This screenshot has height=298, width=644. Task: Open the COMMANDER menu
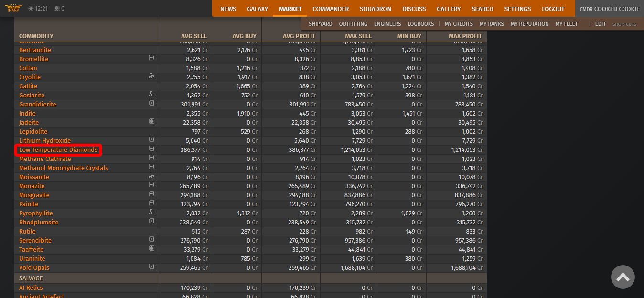tap(331, 9)
